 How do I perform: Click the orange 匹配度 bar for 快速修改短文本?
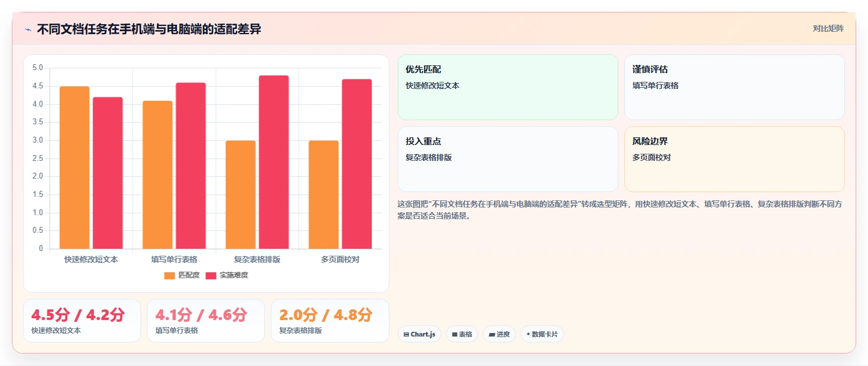74,167
